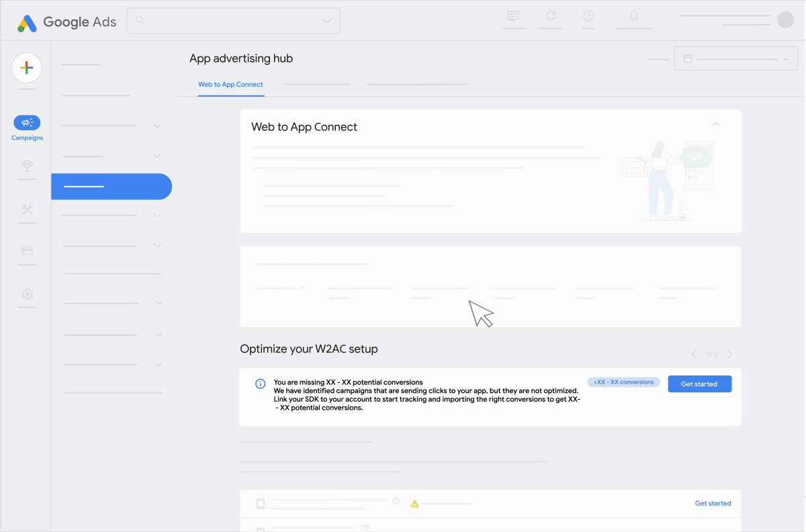
Task: Click the +XX - XX conversions chip
Action: pyautogui.click(x=623, y=382)
